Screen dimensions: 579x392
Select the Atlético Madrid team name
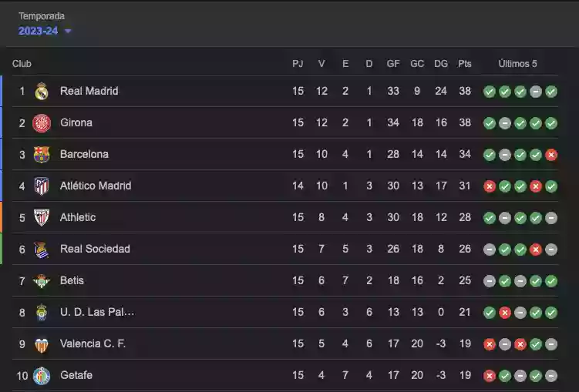(96, 186)
